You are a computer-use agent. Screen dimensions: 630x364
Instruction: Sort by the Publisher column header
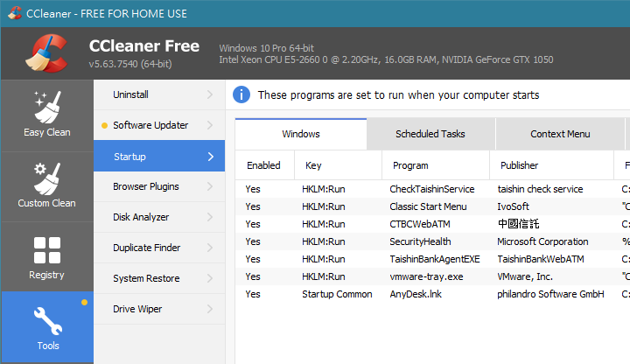pyautogui.click(x=551, y=165)
